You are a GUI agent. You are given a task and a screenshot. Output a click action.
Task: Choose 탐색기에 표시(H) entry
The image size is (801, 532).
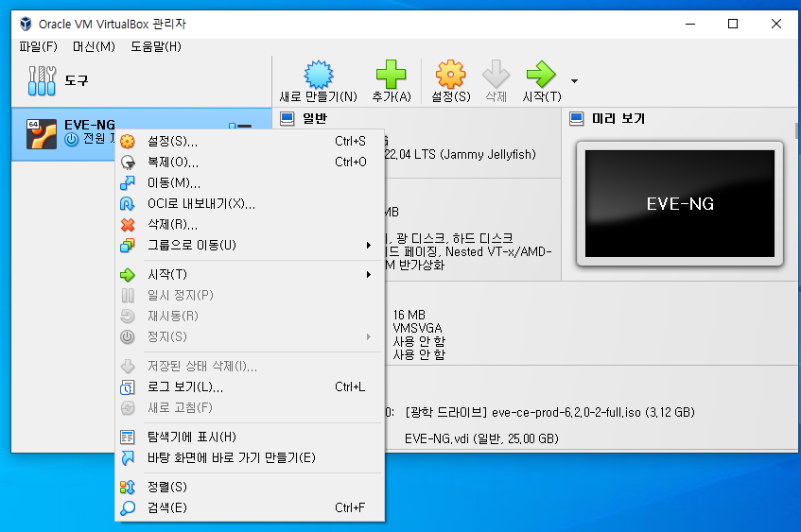coord(250,438)
